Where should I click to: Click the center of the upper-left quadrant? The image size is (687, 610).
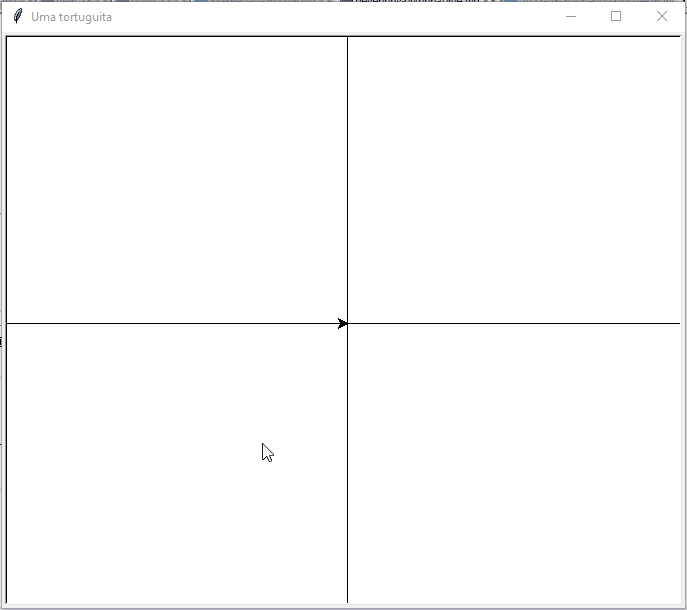pyautogui.click(x=177, y=180)
